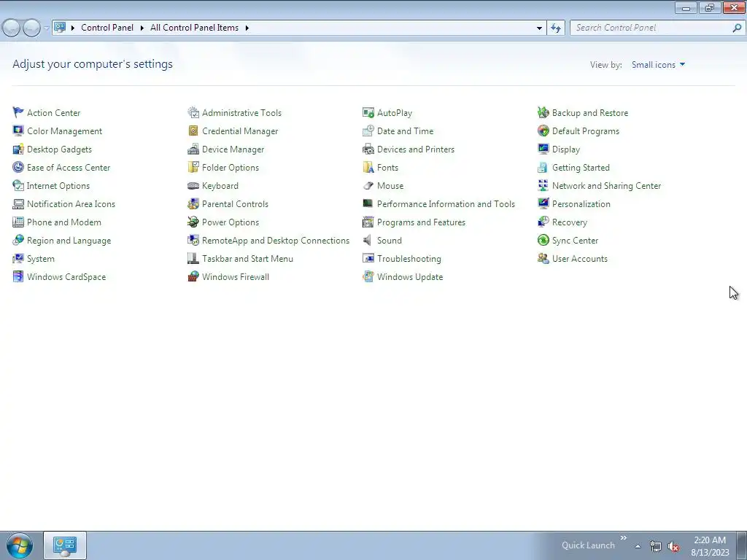Screen dimensions: 747x560
Task: Open the Personalization link
Action: point(581,204)
